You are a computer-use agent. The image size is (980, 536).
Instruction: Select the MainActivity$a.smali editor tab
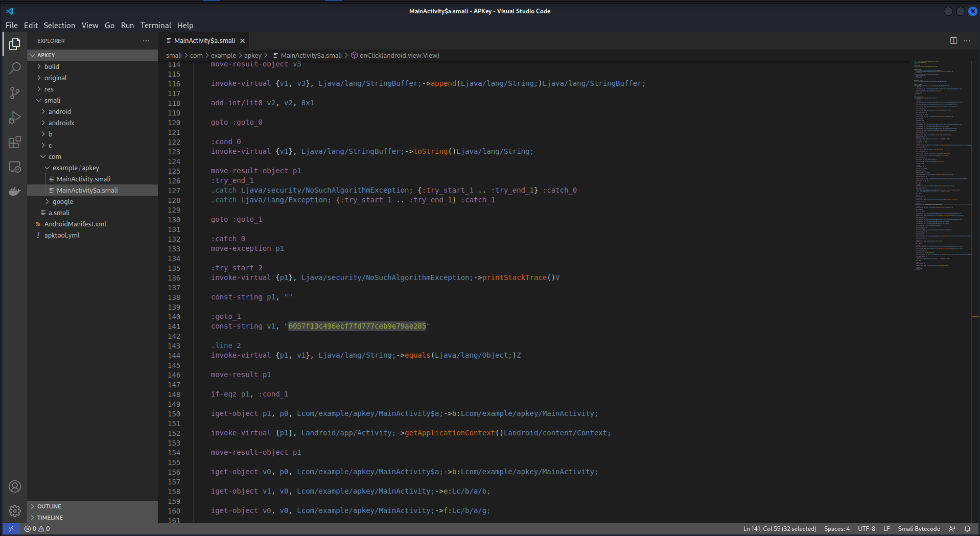[204, 41]
